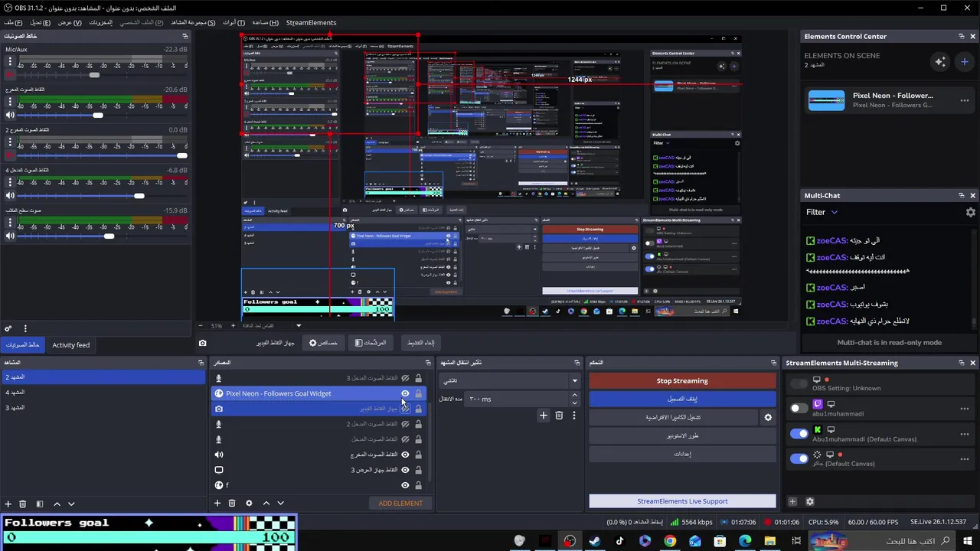This screenshot has width=980, height=551.
Task: Show the video capture device source
Action: coord(405,409)
